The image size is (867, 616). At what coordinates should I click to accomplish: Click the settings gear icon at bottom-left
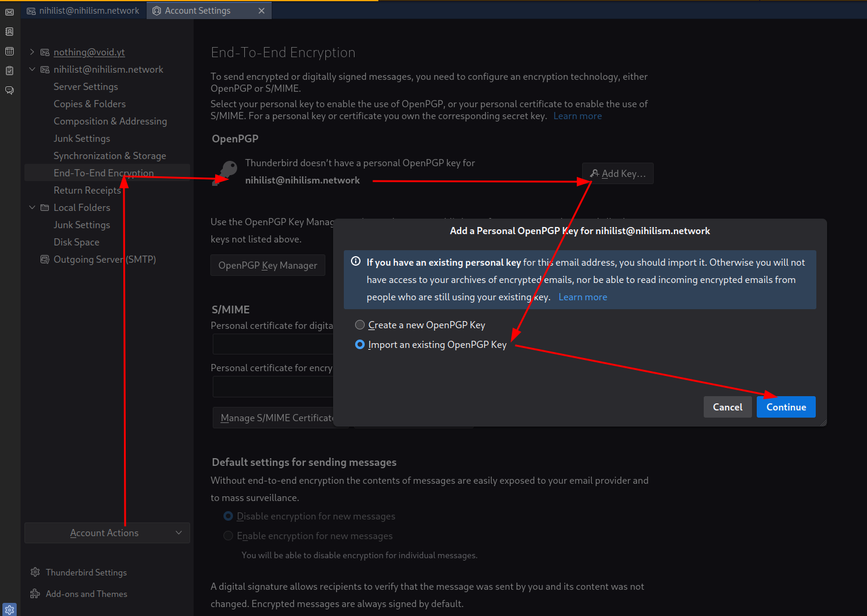(x=10, y=609)
